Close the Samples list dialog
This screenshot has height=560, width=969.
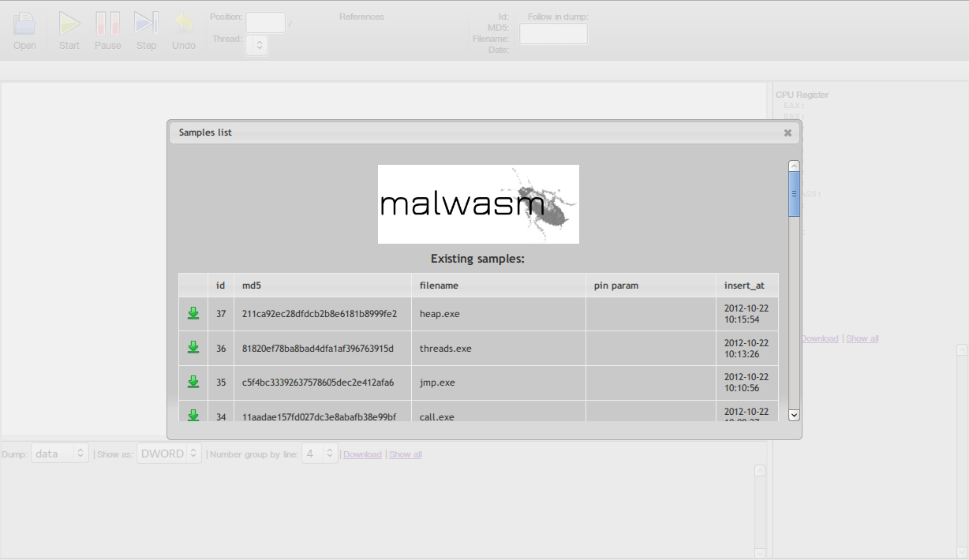(x=788, y=133)
